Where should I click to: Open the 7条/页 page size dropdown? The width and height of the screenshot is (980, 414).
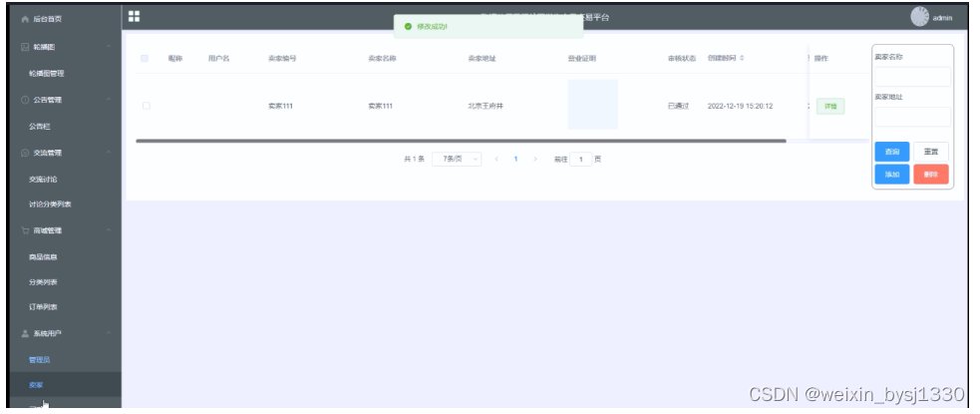(x=457, y=160)
